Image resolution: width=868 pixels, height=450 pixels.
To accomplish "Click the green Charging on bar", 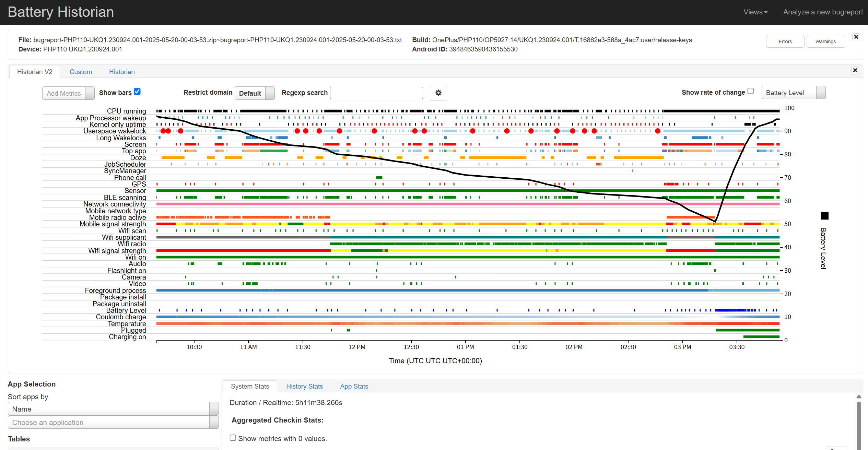I will [761, 337].
